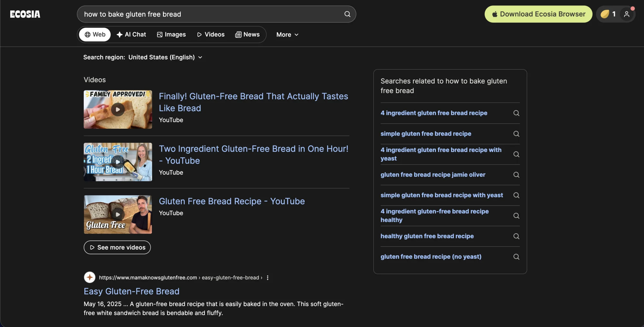The image size is (644, 327).
Task: Click search icon beside healthy gluten free bread recipe
Action: [516, 236]
